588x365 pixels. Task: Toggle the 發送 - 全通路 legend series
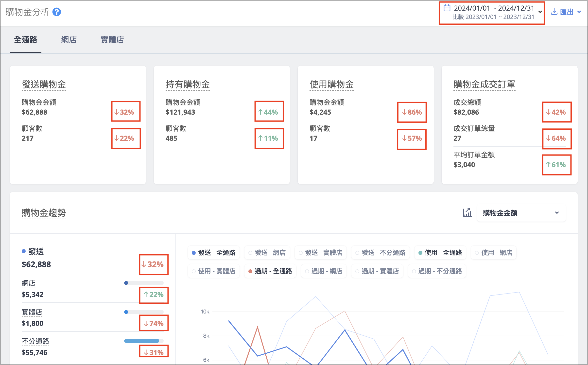[x=213, y=253]
